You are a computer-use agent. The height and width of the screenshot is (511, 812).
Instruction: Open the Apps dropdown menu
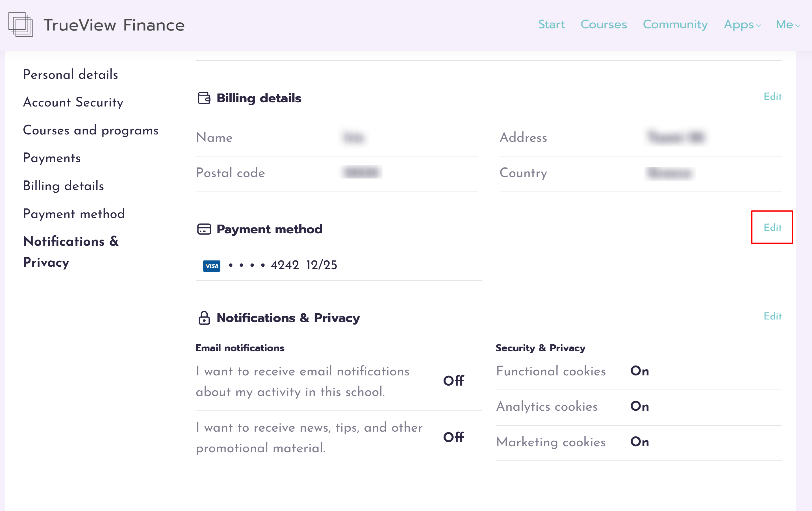739,25
